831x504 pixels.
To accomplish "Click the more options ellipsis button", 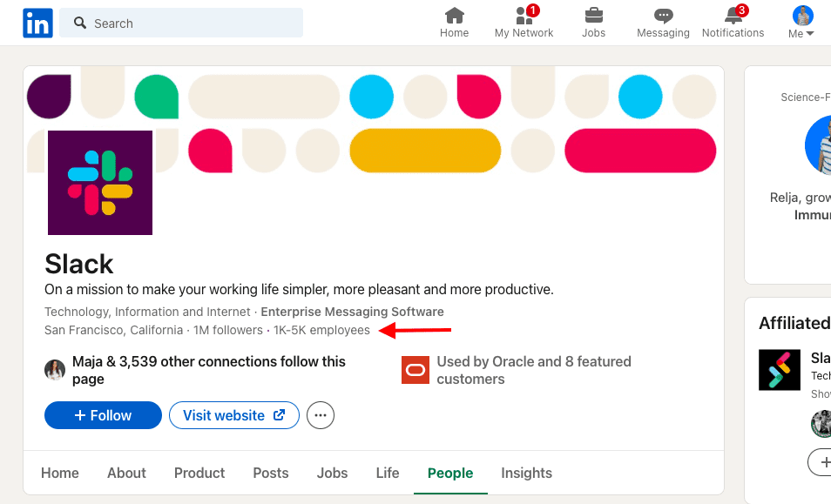I will point(321,415).
